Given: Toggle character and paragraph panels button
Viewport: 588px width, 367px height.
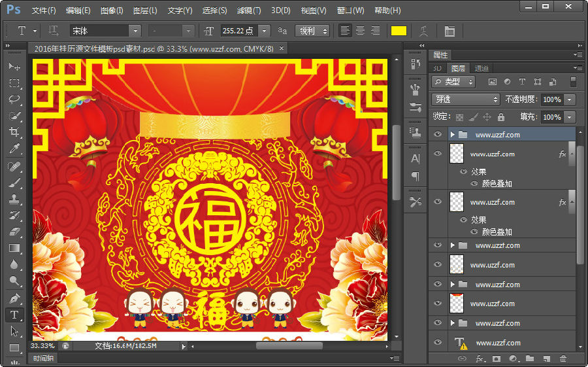Looking at the screenshot, I should click(449, 31).
